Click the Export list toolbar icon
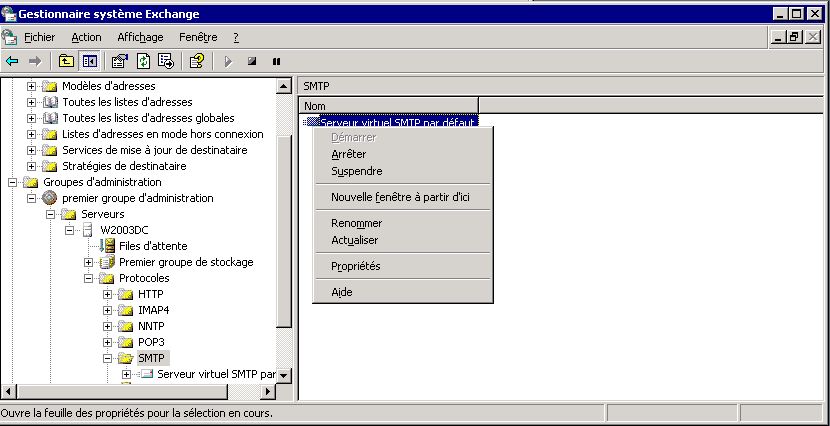The height and width of the screenshot is (426, 830). 166,61
